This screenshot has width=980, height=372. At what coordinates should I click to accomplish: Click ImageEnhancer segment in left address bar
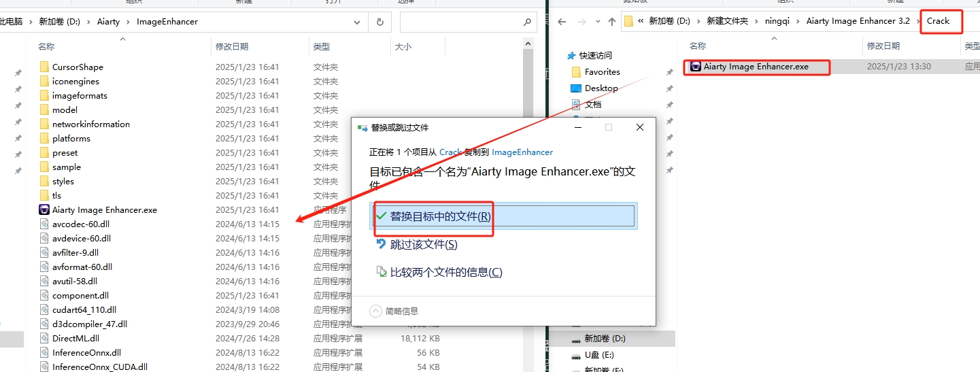tap(167, 22)
